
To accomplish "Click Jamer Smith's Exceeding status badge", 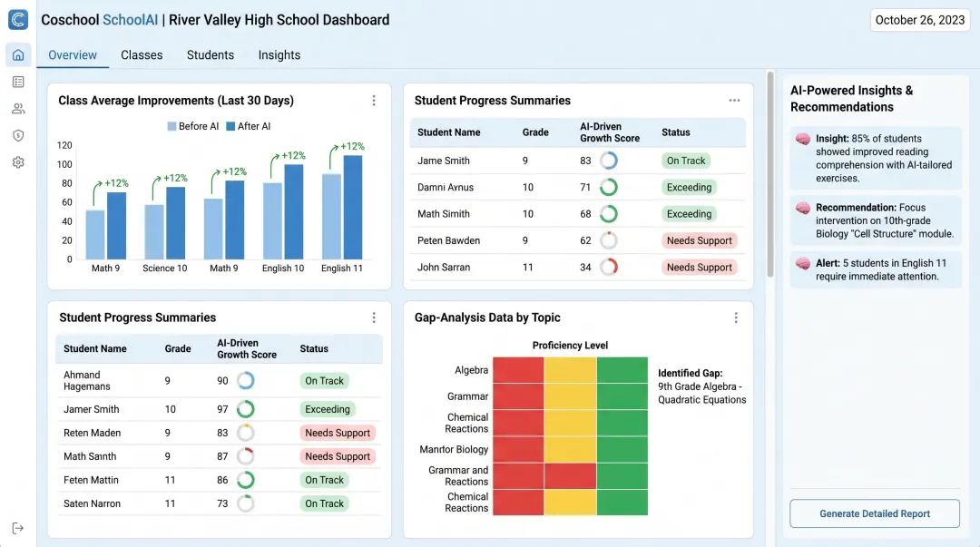I will [x=327, y=409].
